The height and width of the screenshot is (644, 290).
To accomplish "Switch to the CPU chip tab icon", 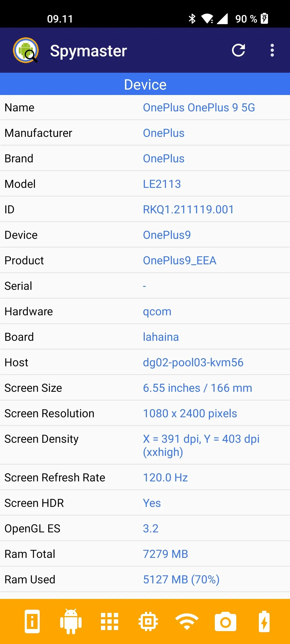I will [x=148, y=621].
